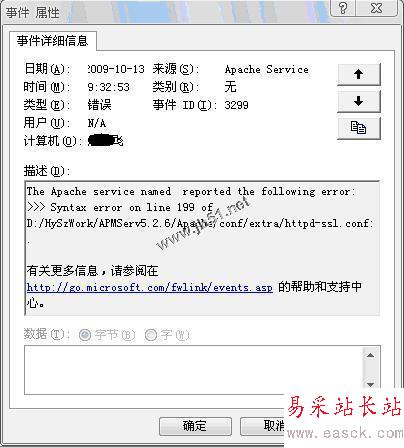This screenshot has width=404, height=448.
Task: Click inside the empty data text area
Action: point(194,370)
